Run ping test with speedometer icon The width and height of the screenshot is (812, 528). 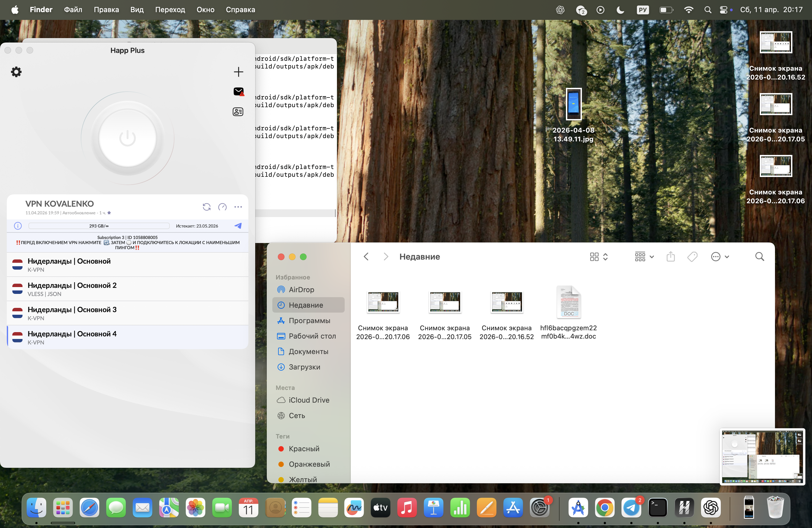point(222,207)
